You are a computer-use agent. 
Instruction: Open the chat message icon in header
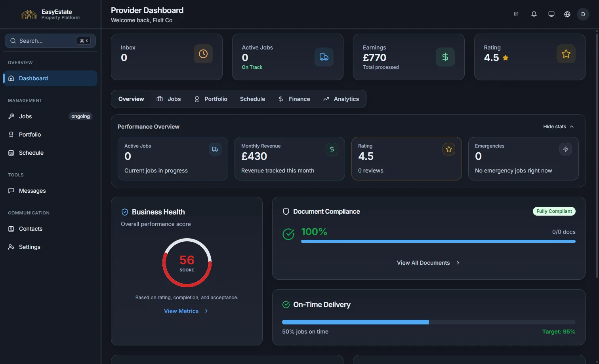(x=516, y=14)
